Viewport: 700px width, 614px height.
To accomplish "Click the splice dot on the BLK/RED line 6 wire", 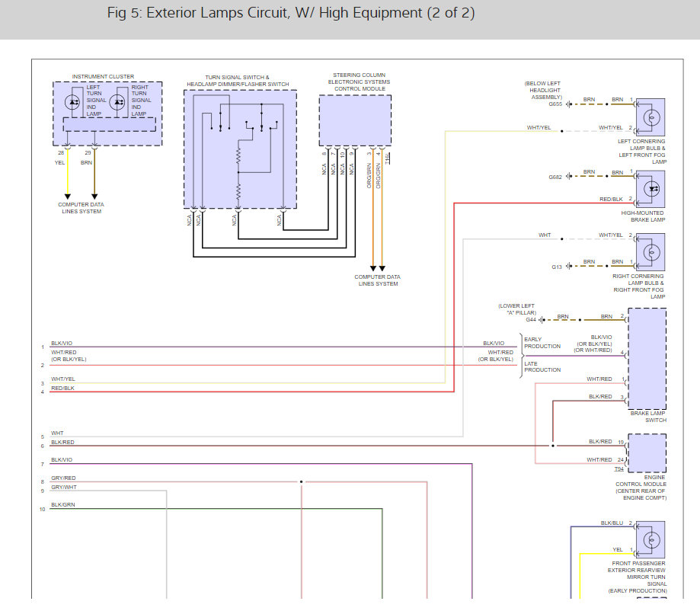I will (553, 446).
